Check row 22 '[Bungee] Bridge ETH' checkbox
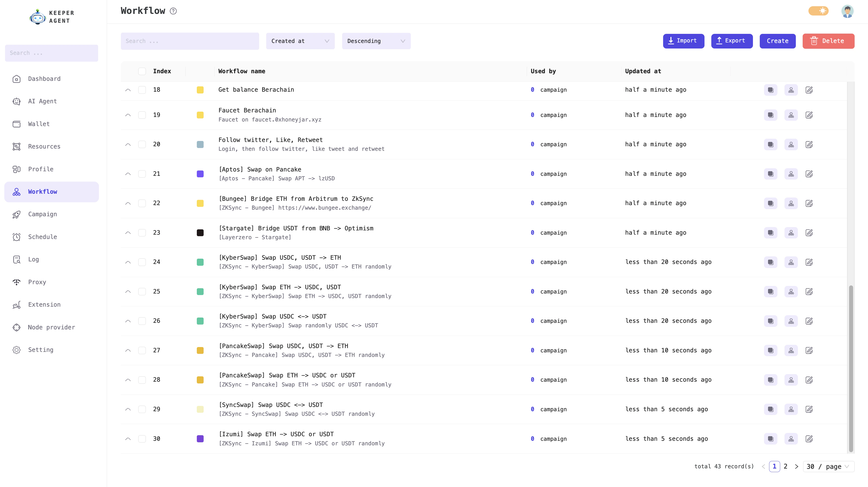 click(142, 203)
